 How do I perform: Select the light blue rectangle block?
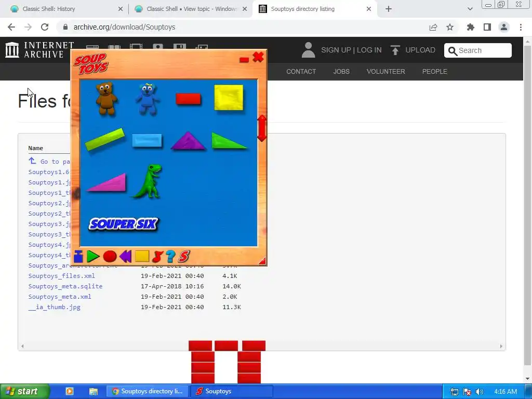(x=147, y=140)
